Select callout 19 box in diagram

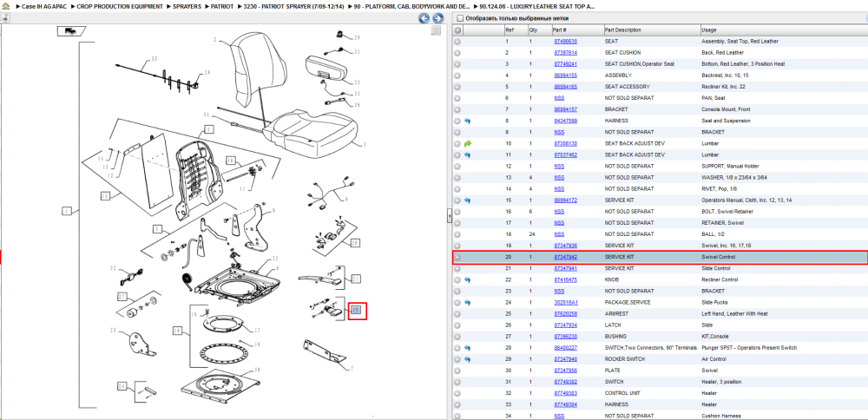coord(177,331)
